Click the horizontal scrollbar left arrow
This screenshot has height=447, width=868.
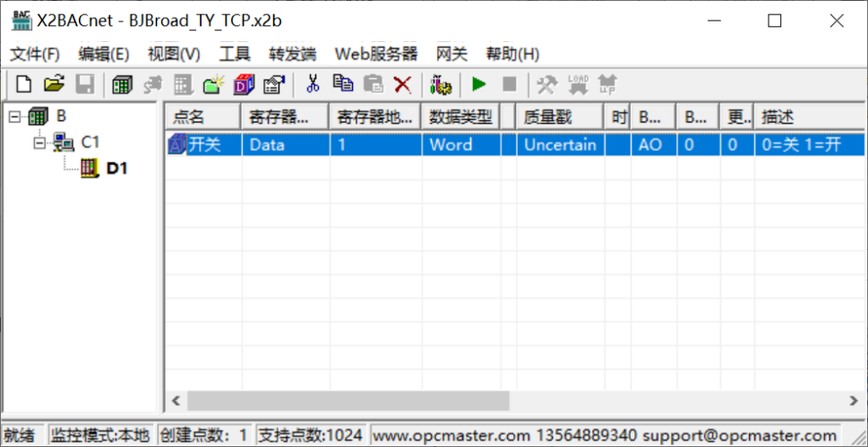[x=176, y=400]
